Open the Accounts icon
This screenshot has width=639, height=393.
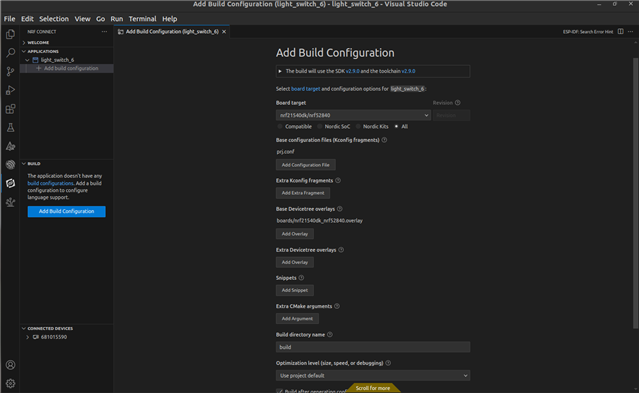coord(11,365)
